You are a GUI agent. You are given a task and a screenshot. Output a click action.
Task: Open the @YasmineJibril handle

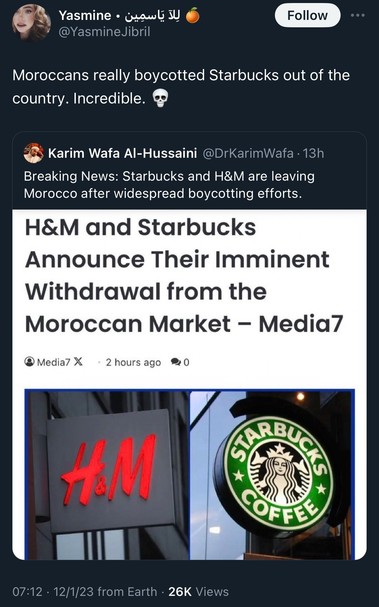click(x=104, y=32)
